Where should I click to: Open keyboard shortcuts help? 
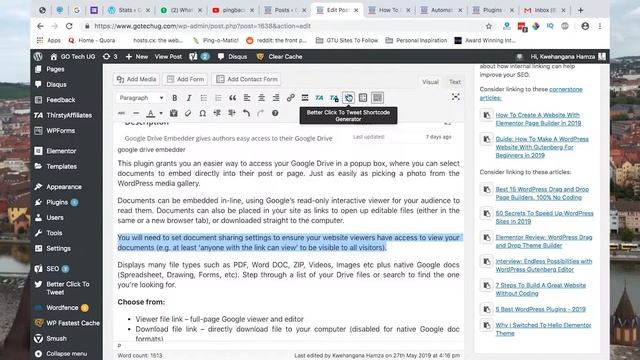pos(275,113)
